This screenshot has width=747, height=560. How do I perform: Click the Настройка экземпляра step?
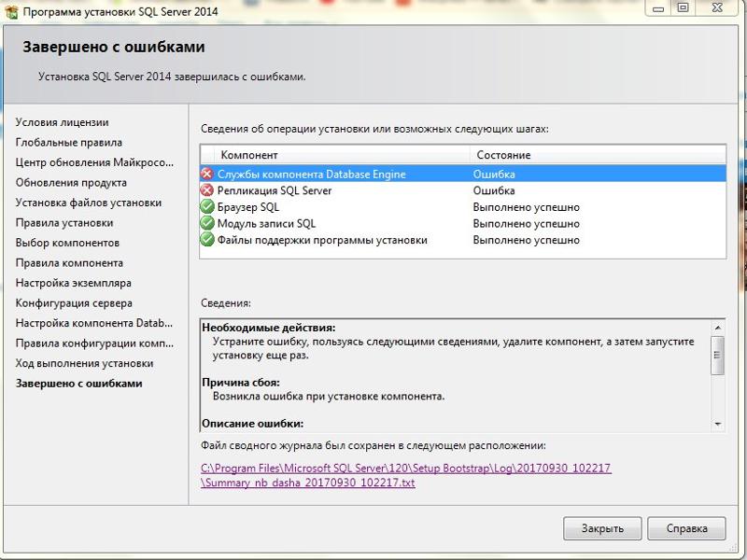(74, 283)
